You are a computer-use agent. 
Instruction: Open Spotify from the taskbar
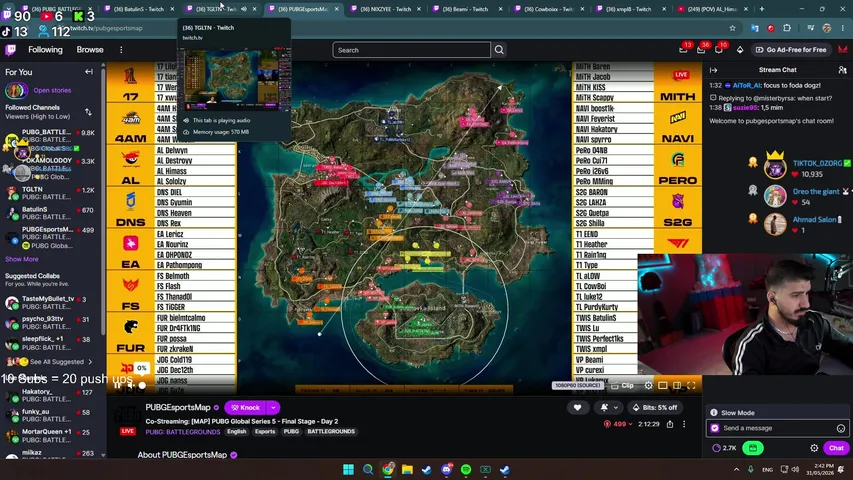466,469
